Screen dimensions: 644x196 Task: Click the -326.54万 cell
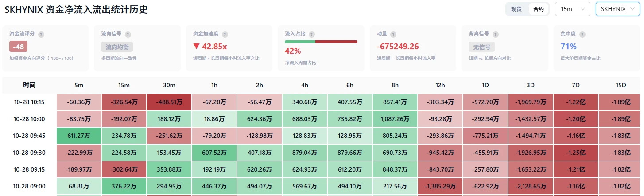(124, 102)
